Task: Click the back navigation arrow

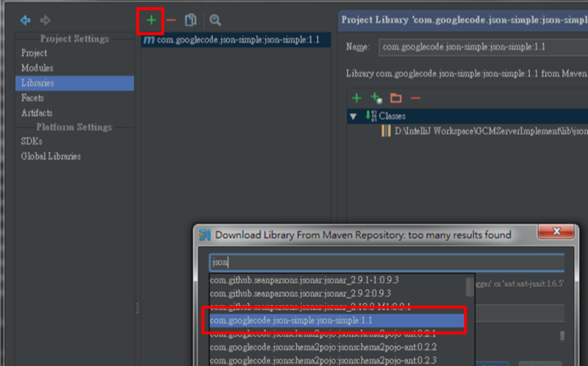Action: pyautogui.click(x=26, y=20)
